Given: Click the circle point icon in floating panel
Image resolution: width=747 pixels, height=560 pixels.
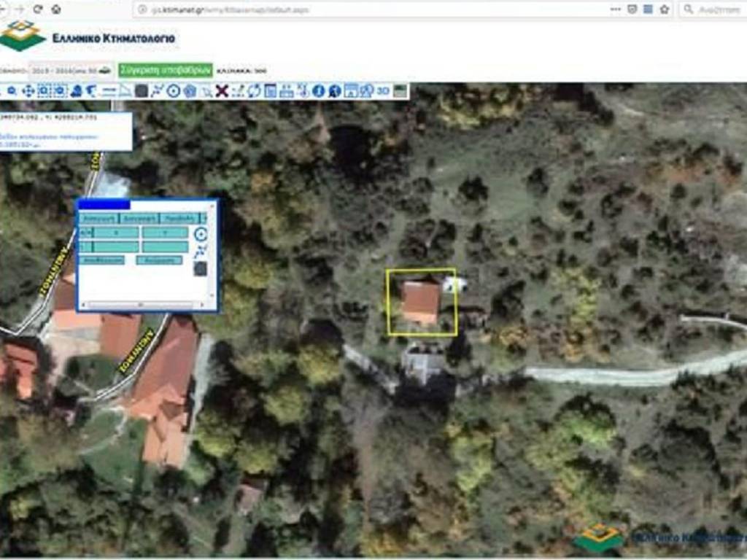Looking at the screenshot, I should click(201, 234).
